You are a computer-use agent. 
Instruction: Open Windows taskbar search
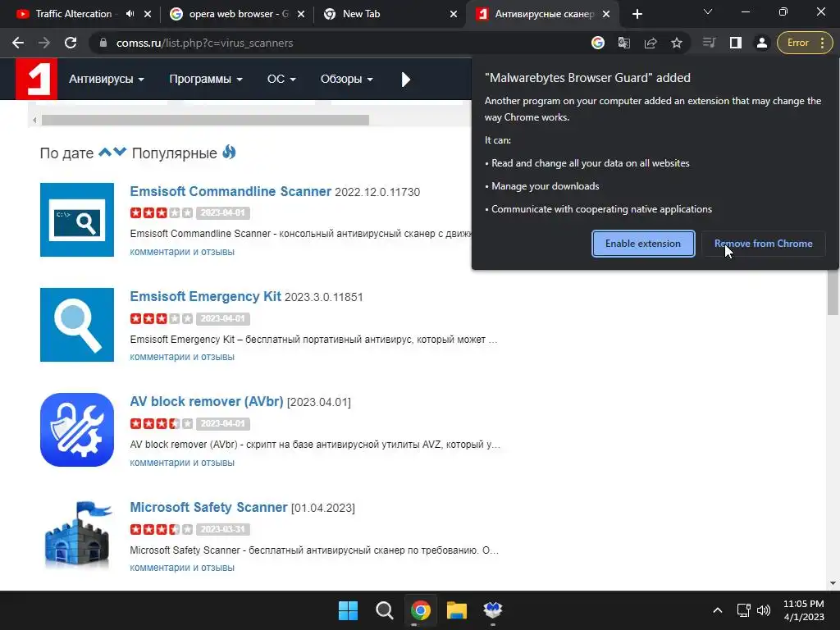point(384,610)
